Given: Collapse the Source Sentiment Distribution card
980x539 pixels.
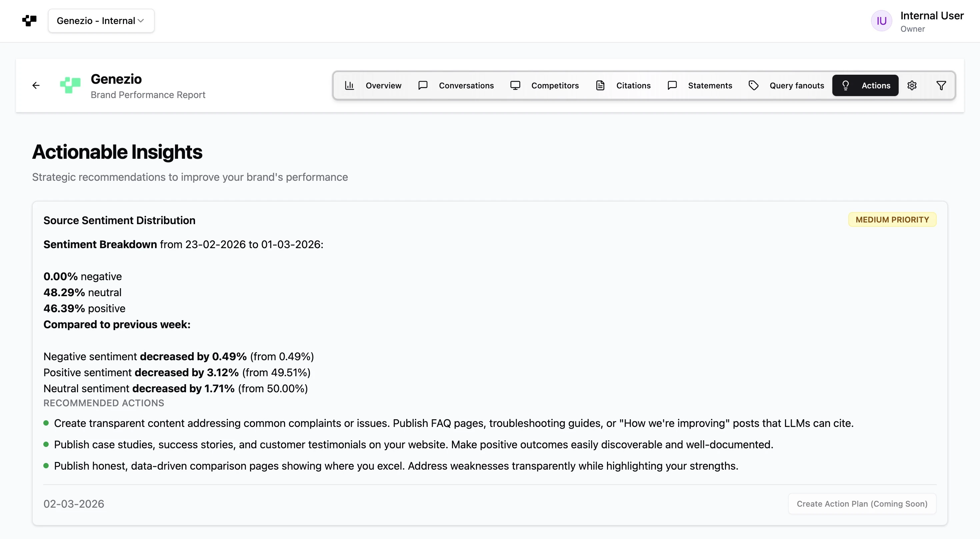Looking at the screenshot, I should click(x=119, y=220).
